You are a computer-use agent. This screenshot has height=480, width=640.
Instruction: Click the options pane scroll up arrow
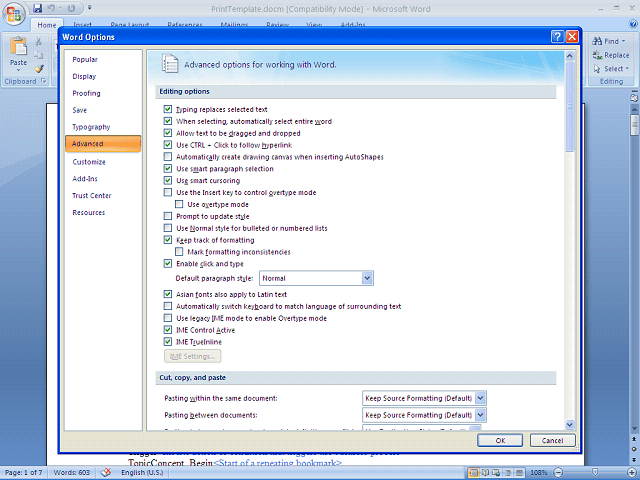click(570, 56)
